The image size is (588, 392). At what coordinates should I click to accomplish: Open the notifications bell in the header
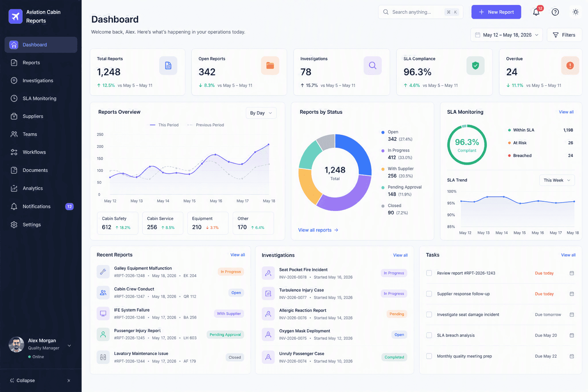pyautogui.click(x=536, y=12)
